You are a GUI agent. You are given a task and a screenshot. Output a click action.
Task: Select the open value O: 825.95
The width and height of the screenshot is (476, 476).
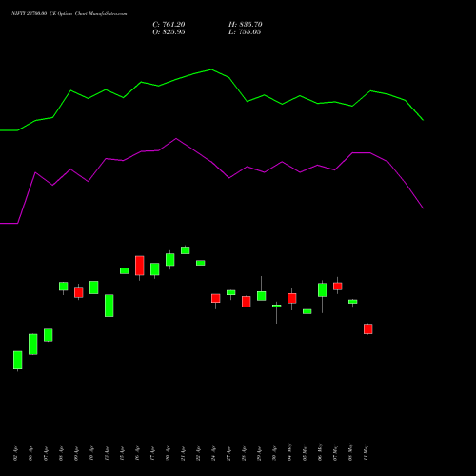click(169, 32)
